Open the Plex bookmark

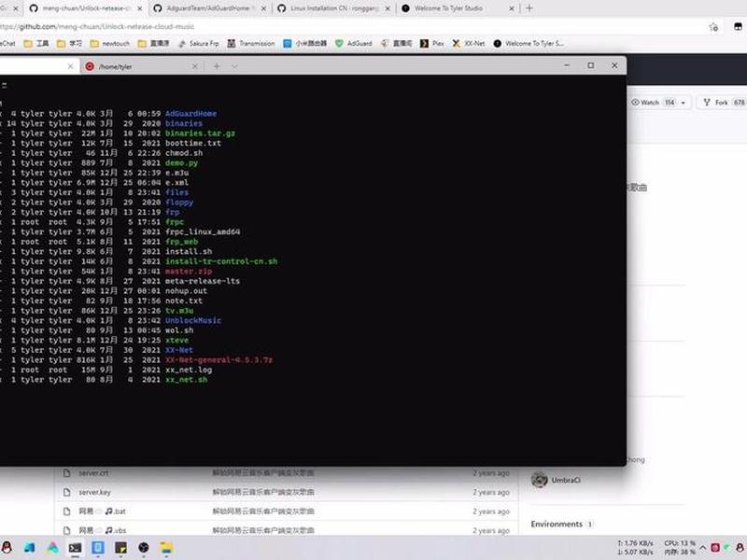[431, 43]
